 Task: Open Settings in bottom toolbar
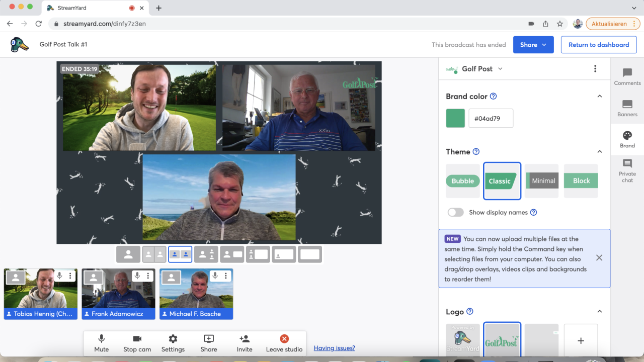173,343
